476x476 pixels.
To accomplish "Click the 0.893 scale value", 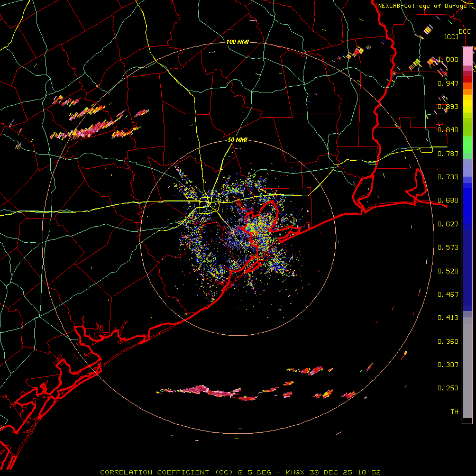I will [x=448, y=106].
